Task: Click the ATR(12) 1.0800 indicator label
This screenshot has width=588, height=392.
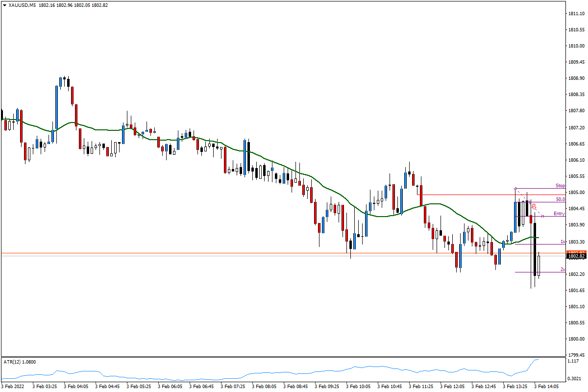Action: pyautogui.click(x=20, y=362)
